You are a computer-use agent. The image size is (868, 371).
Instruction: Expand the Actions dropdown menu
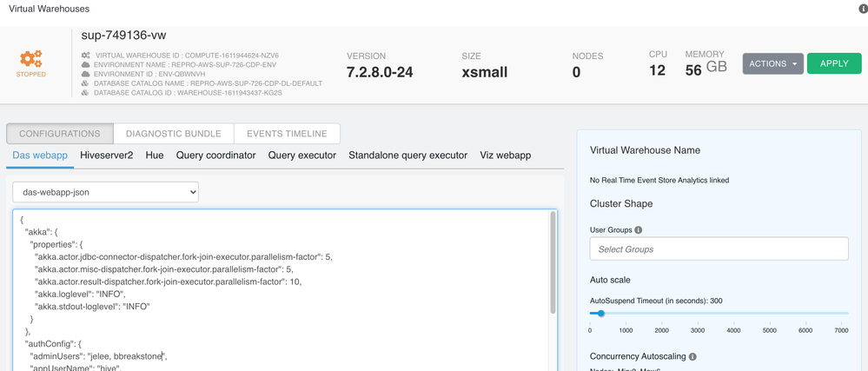772,63
